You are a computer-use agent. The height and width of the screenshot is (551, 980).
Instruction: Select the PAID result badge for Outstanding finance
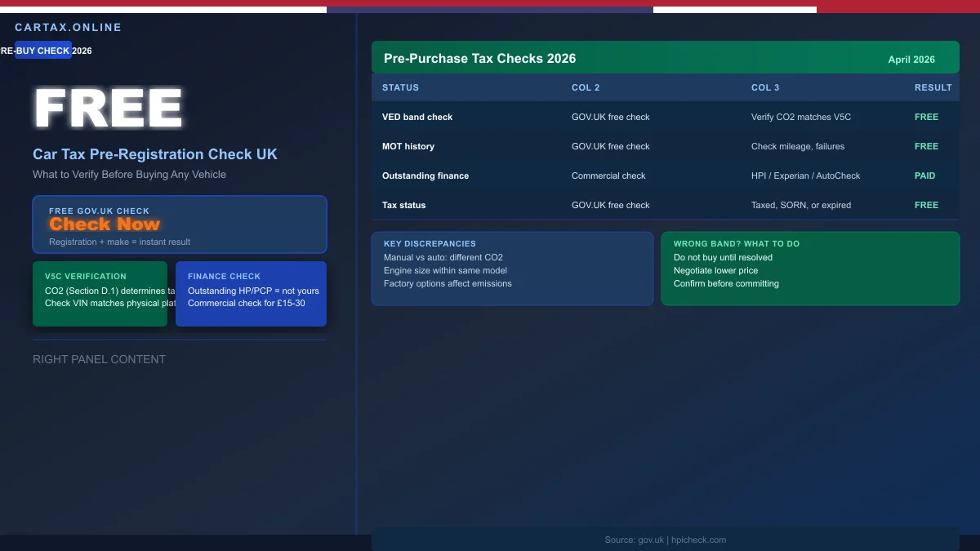pos(924,176)
